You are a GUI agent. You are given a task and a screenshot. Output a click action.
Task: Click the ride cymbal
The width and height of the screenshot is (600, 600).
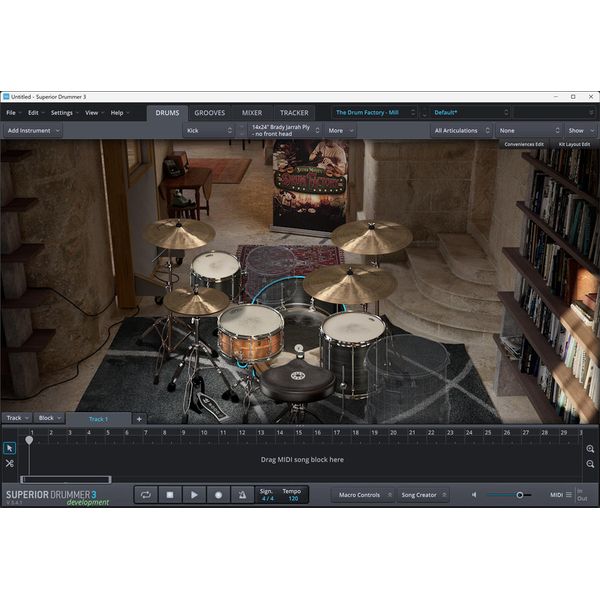[350, 284]
